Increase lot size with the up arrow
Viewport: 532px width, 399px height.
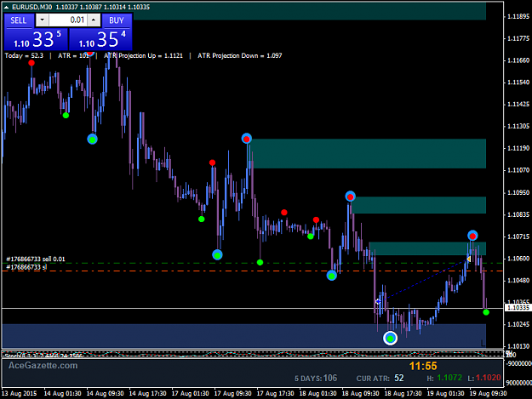click(94, 20)
